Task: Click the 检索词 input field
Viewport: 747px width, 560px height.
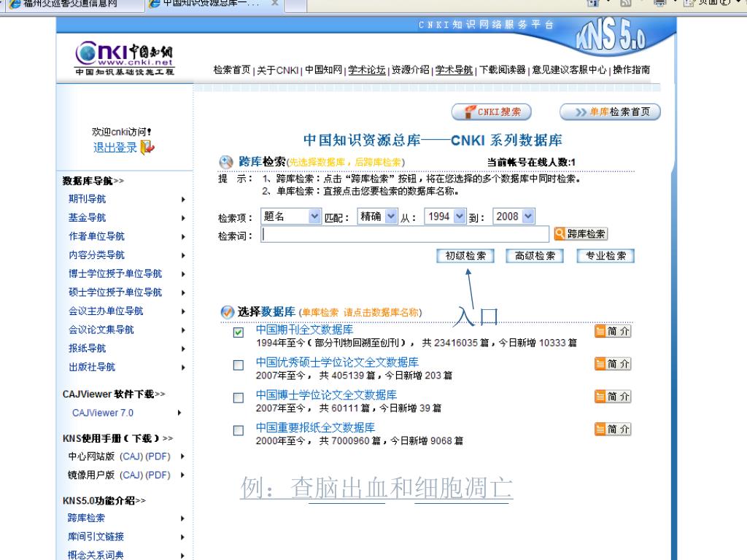Action: tap(405, 234)
